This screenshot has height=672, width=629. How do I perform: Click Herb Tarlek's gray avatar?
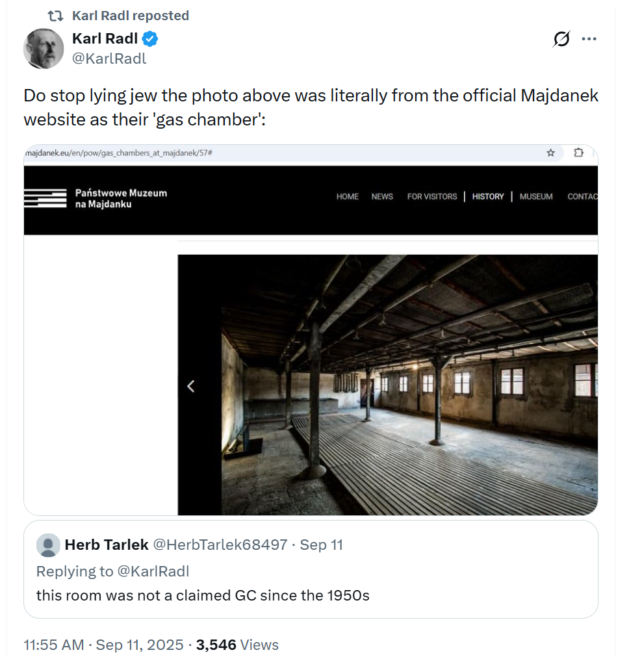pos(48,545)
